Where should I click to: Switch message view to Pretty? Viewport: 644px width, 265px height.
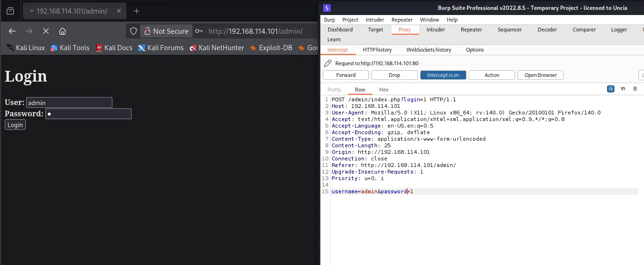[x=334, y=90]
